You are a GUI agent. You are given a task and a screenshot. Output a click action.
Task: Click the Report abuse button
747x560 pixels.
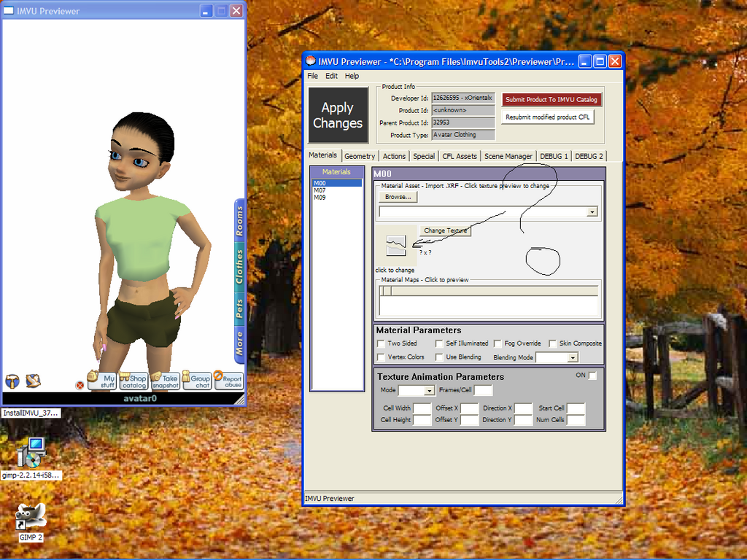tap(228, 380)
